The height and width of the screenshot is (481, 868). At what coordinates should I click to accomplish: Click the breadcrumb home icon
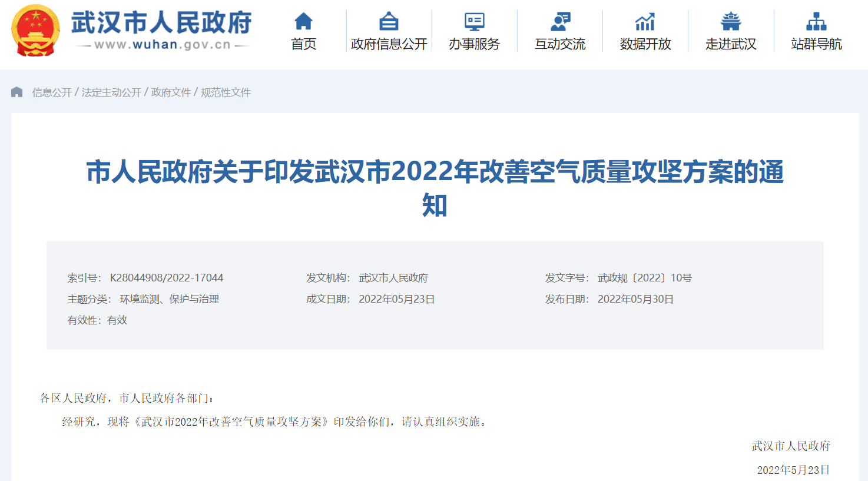pyautogui.click(x=16, y=92)
